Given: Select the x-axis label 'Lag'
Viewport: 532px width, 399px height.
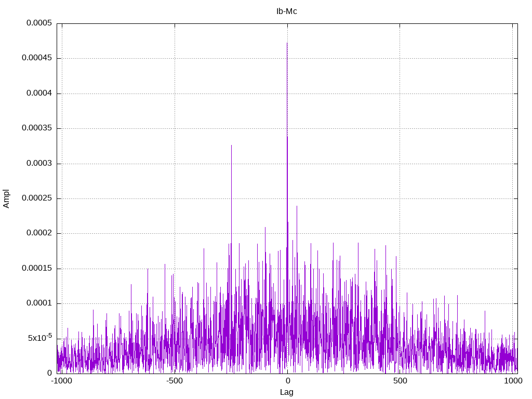Looking at the screenshot, I should point(287,392).
